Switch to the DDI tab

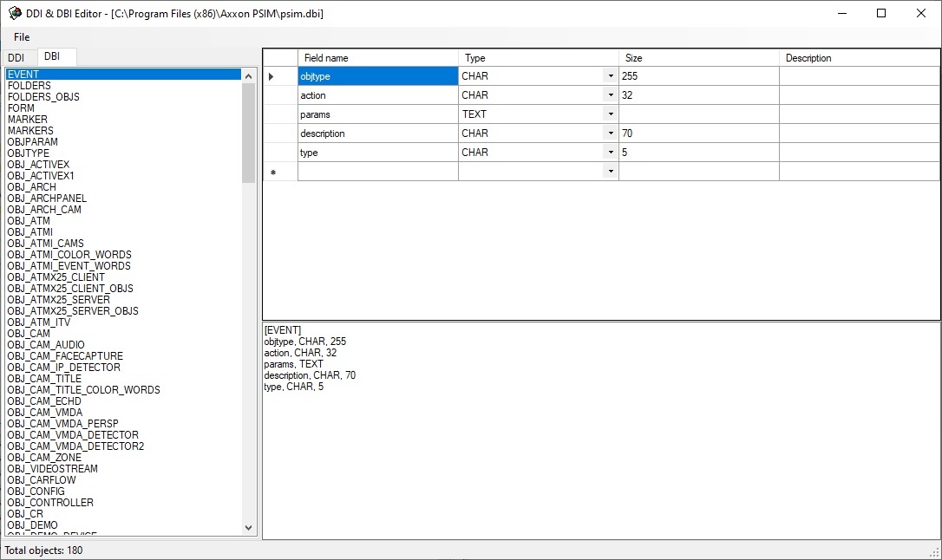click(16, 57)
